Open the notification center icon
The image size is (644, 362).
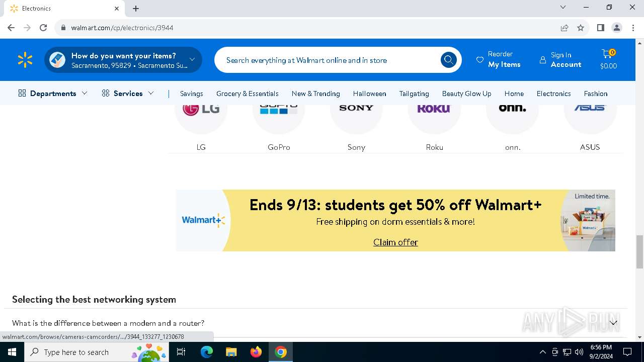[627, 352]
